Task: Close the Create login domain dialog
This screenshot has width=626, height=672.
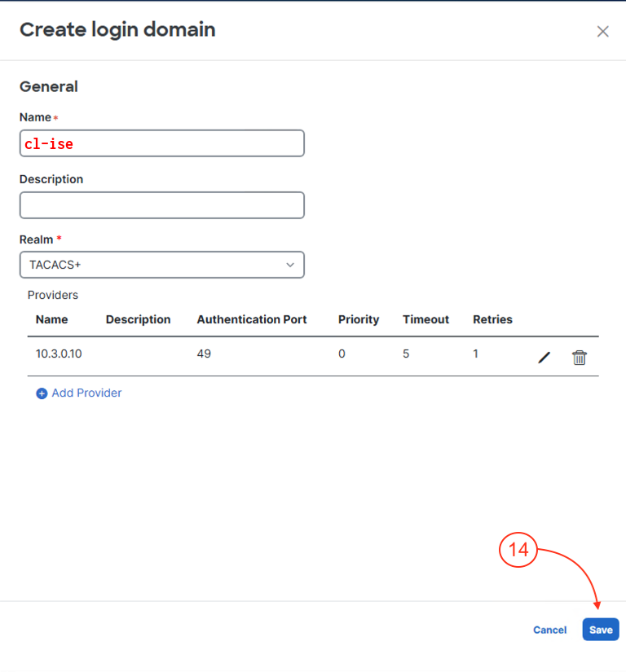Action: [602, 32]
